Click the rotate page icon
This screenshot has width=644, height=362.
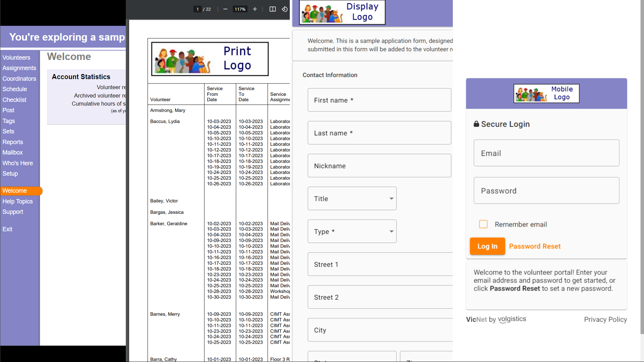tap(284, 9)
